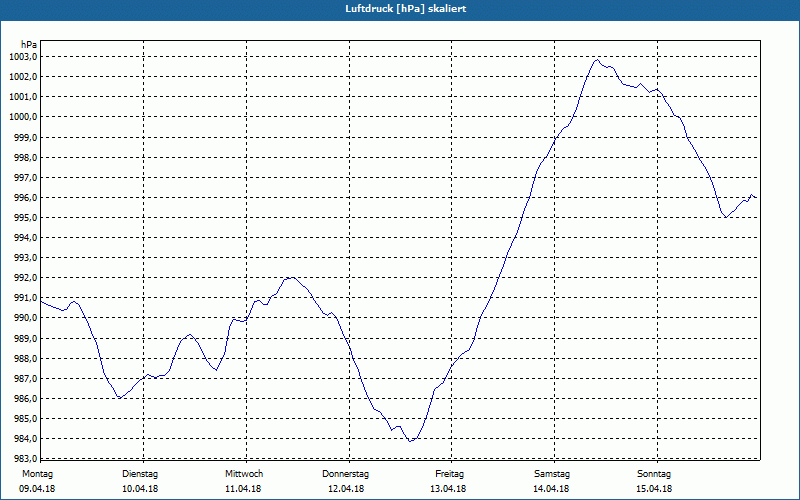Image resolution: width=800 pixels, height=500 pixels.
Task: Click the date 12.04.18
Action: point(346,489)
